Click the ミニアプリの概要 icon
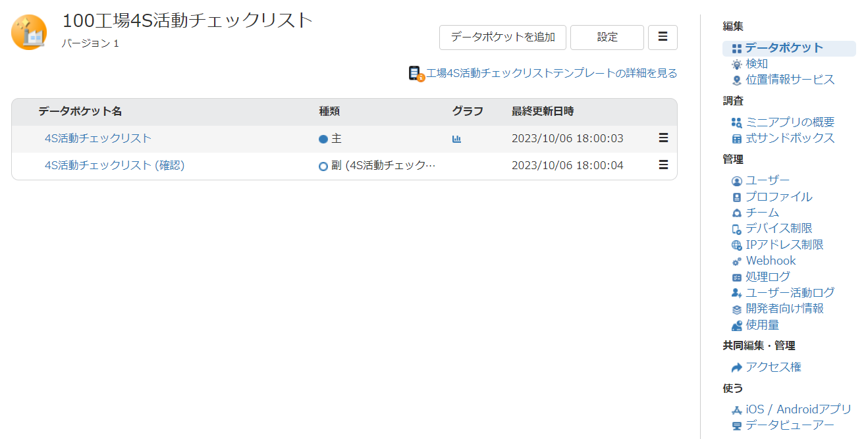The image size is (868, 439). pyautogui.click(x=737, y=122)
